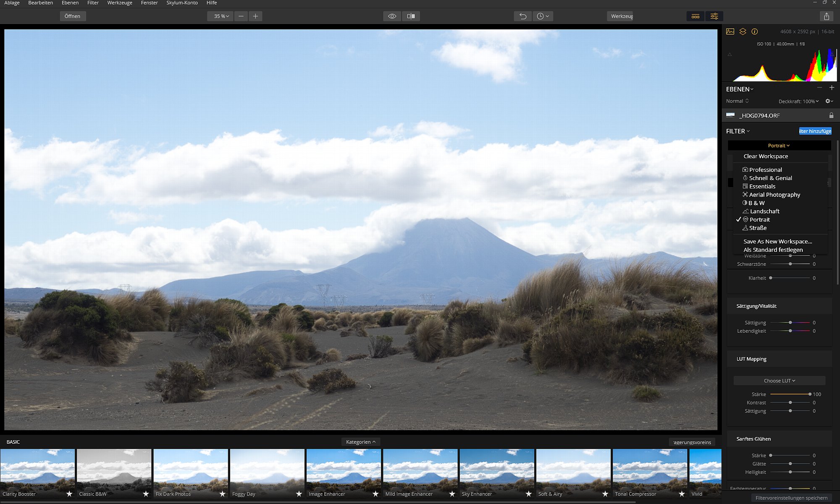Open the history clock dropdown
Viewport: 840px width, 504px height.
click(543, 16)
